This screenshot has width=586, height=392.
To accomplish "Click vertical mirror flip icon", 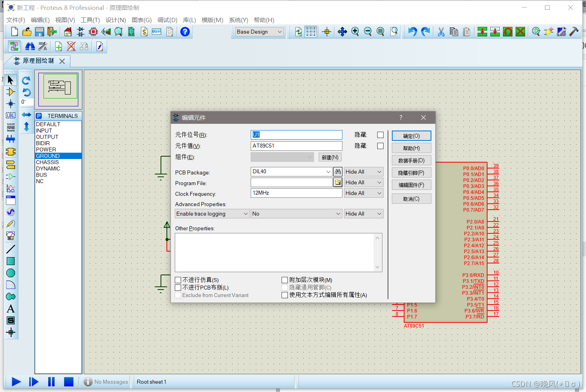I will (x=26, y=127).
